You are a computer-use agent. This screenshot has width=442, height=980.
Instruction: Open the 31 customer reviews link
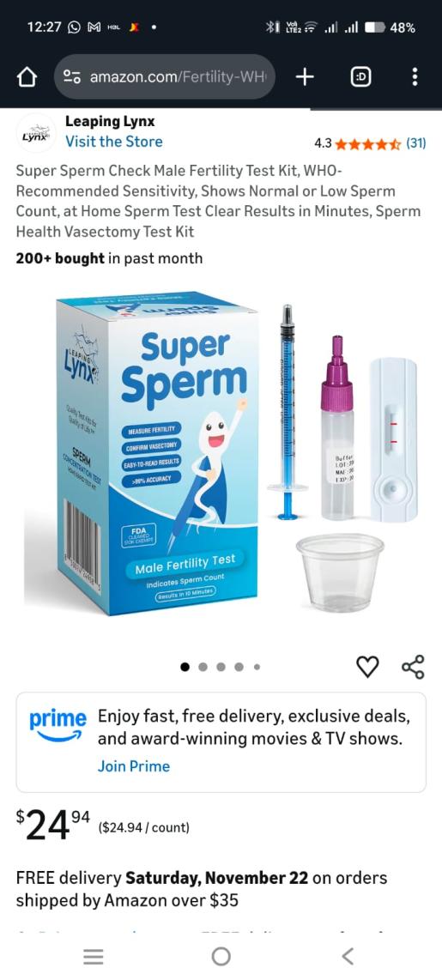[415, 143]
